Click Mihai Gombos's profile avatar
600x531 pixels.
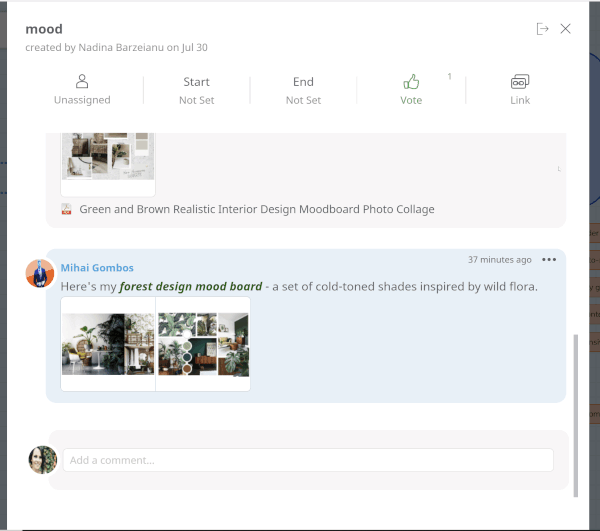click(x=40, y=273)
